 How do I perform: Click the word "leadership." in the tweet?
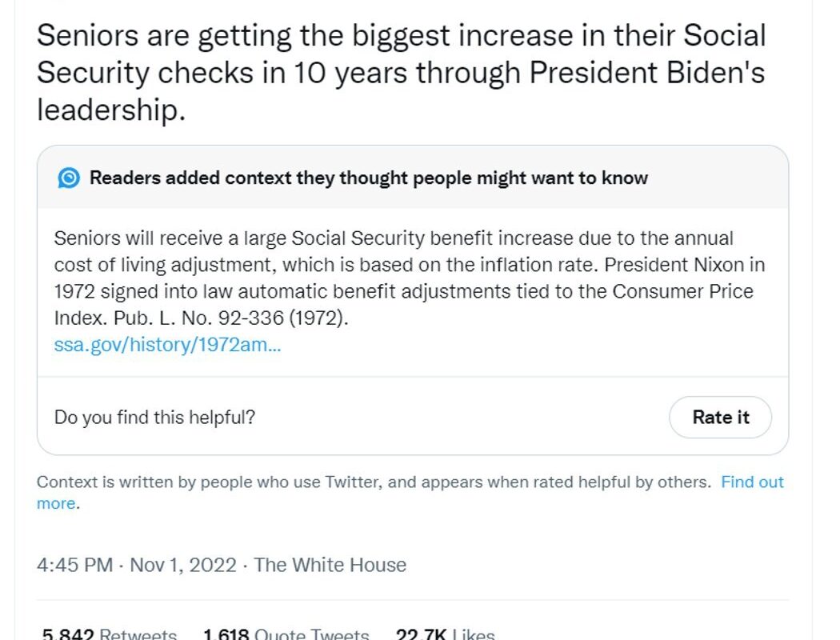[x=111, y=110]
